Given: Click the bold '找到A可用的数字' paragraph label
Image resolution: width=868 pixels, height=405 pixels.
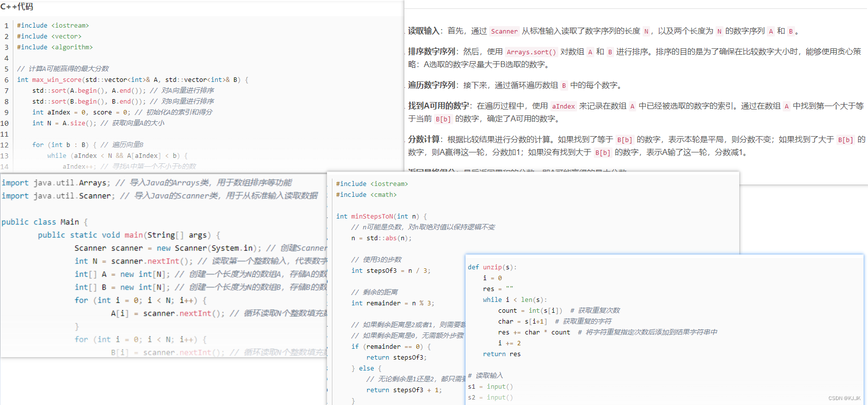Looking at the screenshot, I should coord(438,106).
